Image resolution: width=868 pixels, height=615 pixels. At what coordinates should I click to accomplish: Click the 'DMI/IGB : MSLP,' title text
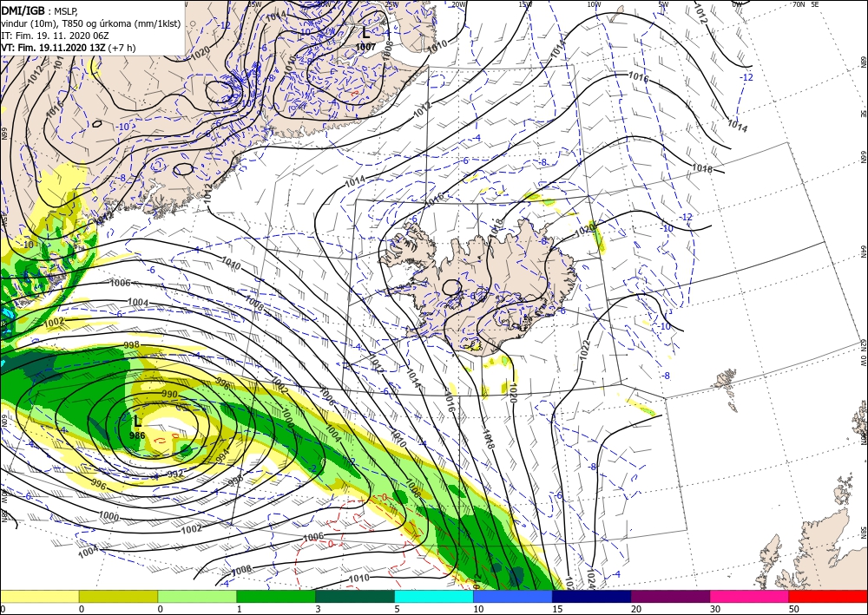tap(39, 11)
